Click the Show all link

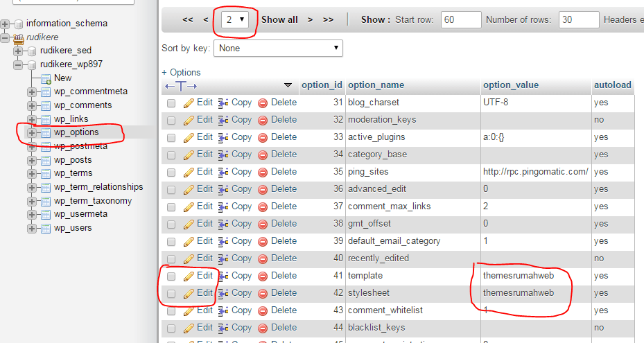(279, 19)
